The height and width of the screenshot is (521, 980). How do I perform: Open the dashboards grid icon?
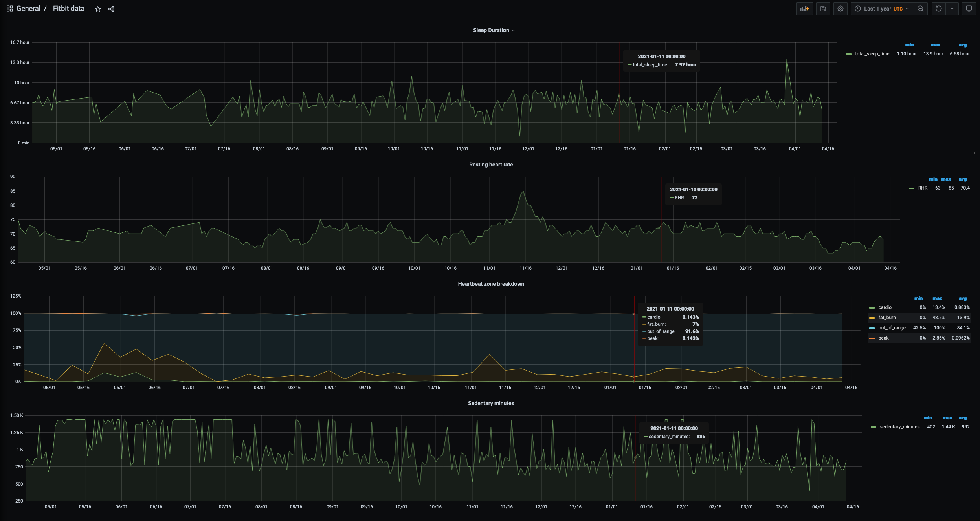coord(10,9)
